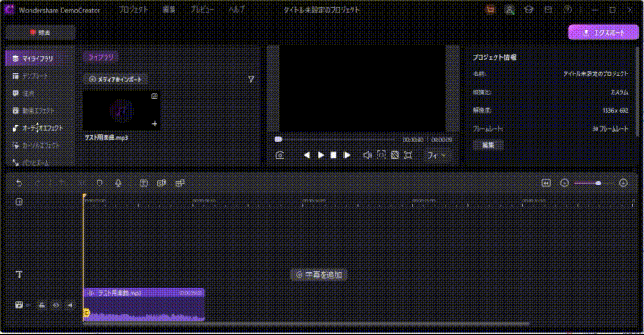Viewport: 644px width, 335px height.
Task: Click the subtitle track T icon
Action: coord(20,274)
